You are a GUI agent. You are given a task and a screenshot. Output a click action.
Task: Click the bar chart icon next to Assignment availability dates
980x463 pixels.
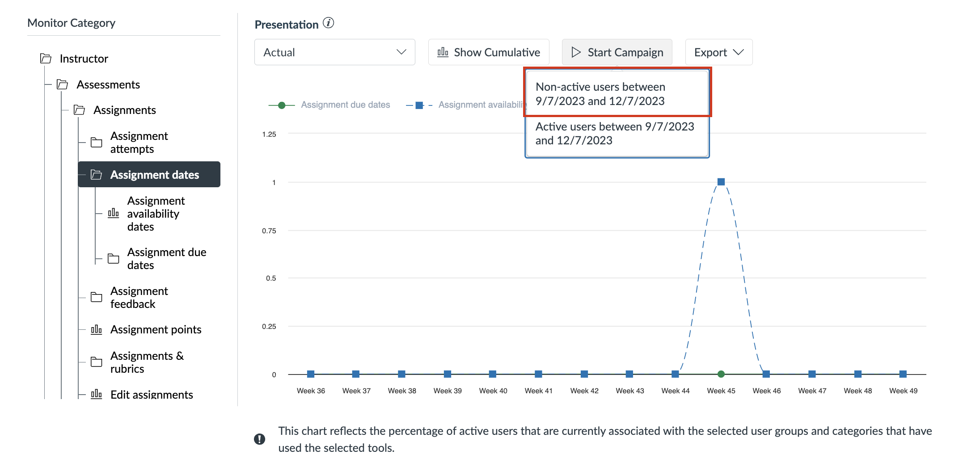(x=113, y=214)
